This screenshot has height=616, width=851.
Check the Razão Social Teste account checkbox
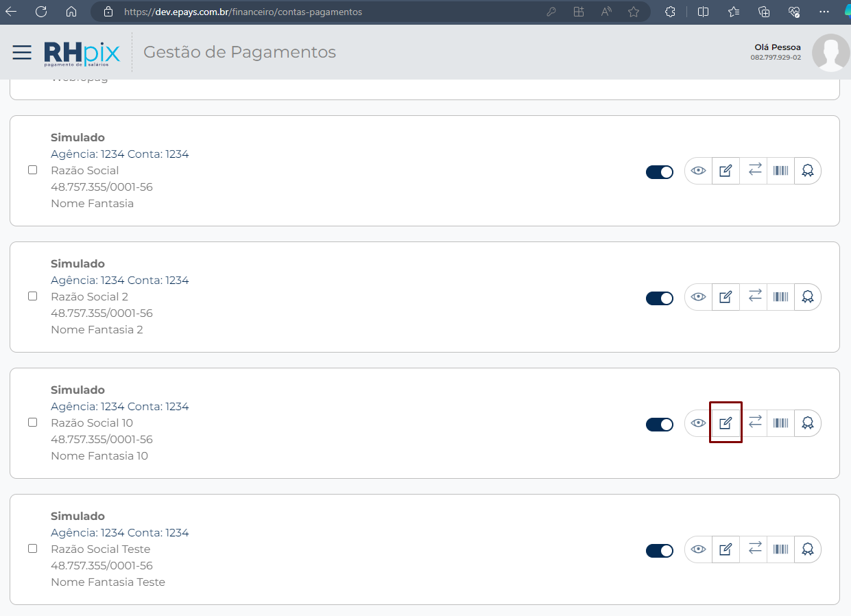coord(32,549)
